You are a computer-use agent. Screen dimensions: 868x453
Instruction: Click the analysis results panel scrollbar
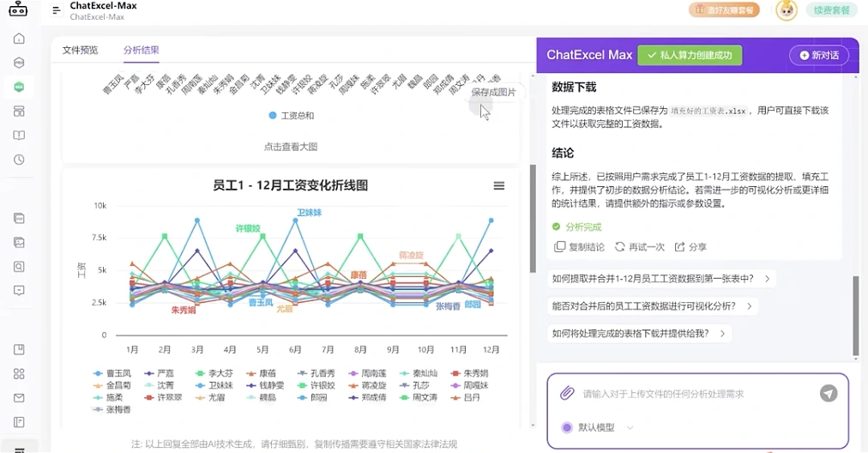pyautogui.click(x=533, y=218)
